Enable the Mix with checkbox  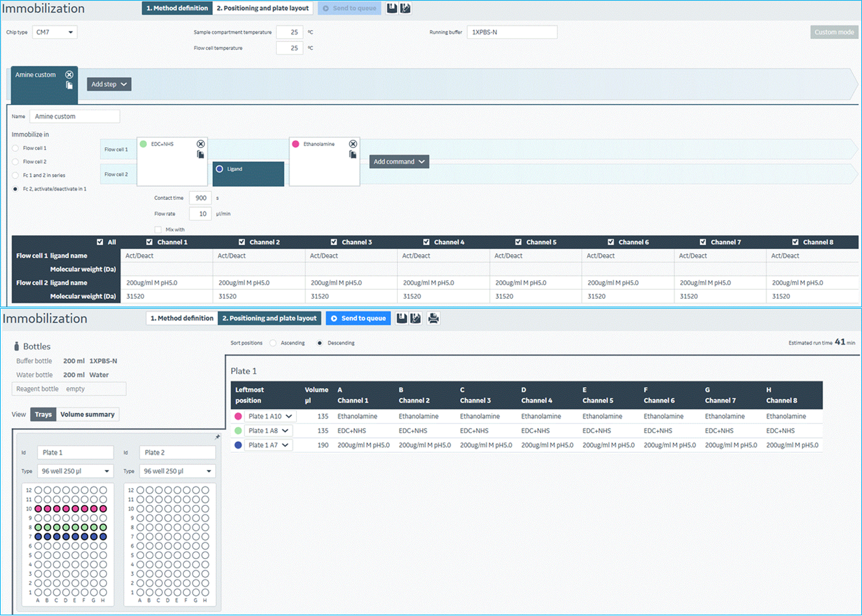[158, 230]
